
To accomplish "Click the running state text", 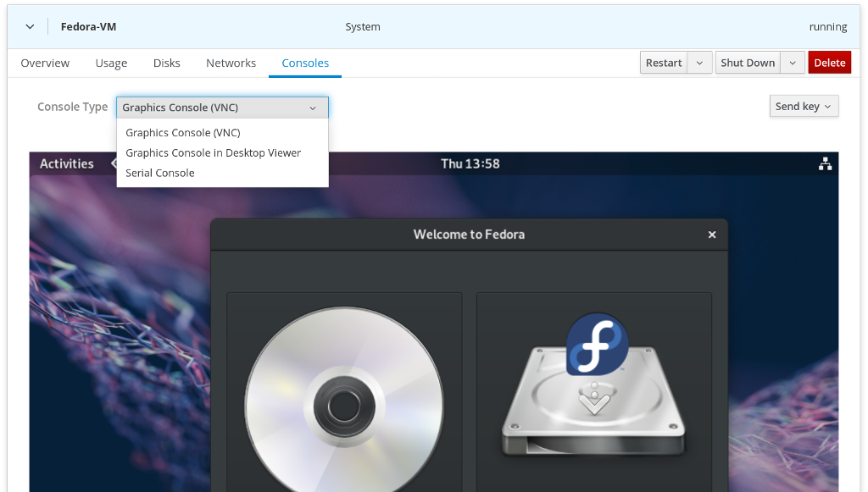I will pyautogui.click(x=827, y=26).
